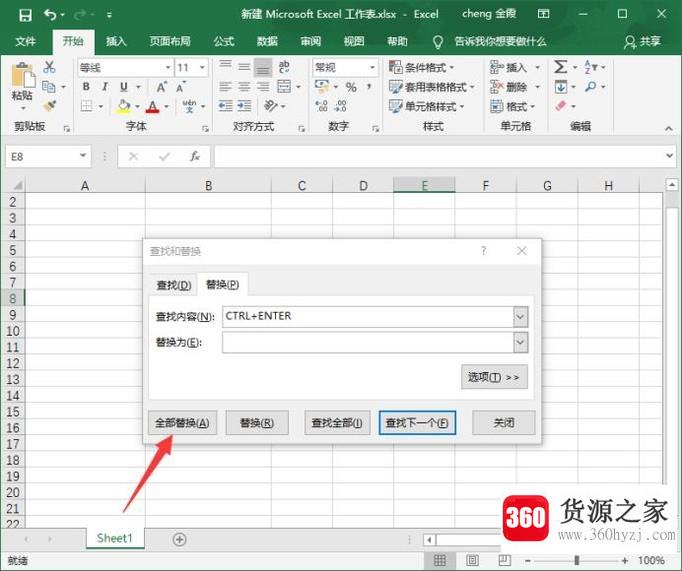Click the Decrease Indent icon
The image size is (682, 571).
225,106
